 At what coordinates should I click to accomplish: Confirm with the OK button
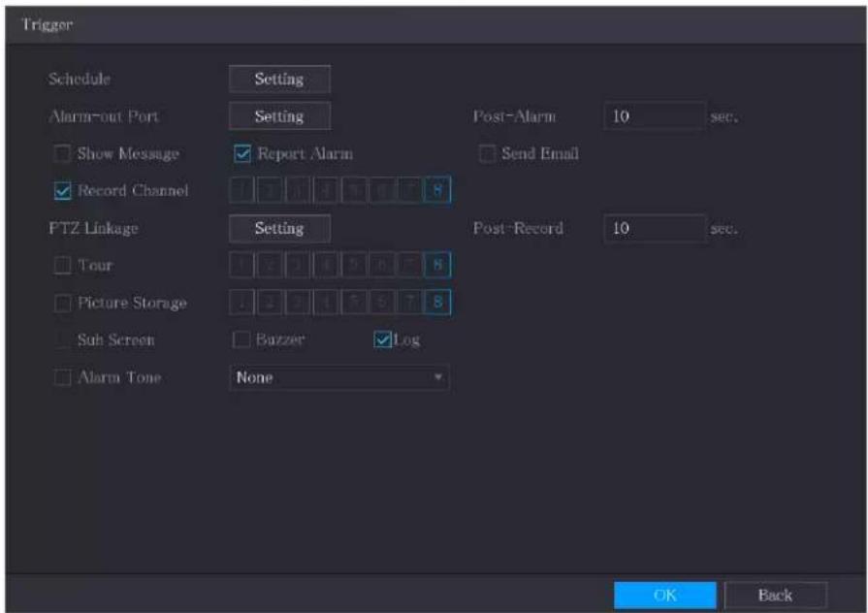665,596
